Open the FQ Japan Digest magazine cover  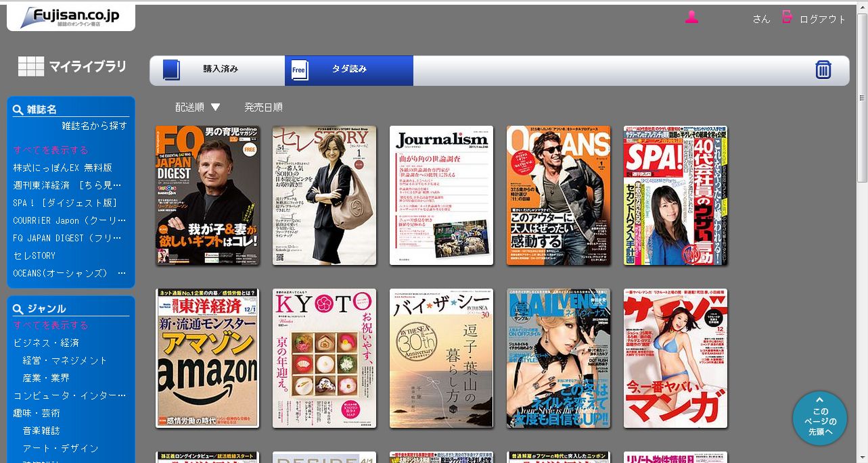point(207,195)
